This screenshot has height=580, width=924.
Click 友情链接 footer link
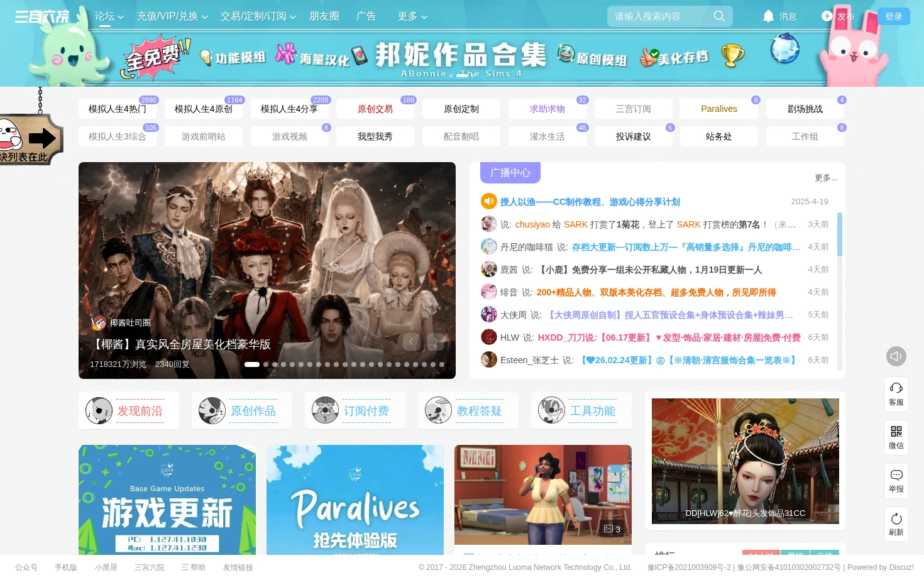(238, 567)
